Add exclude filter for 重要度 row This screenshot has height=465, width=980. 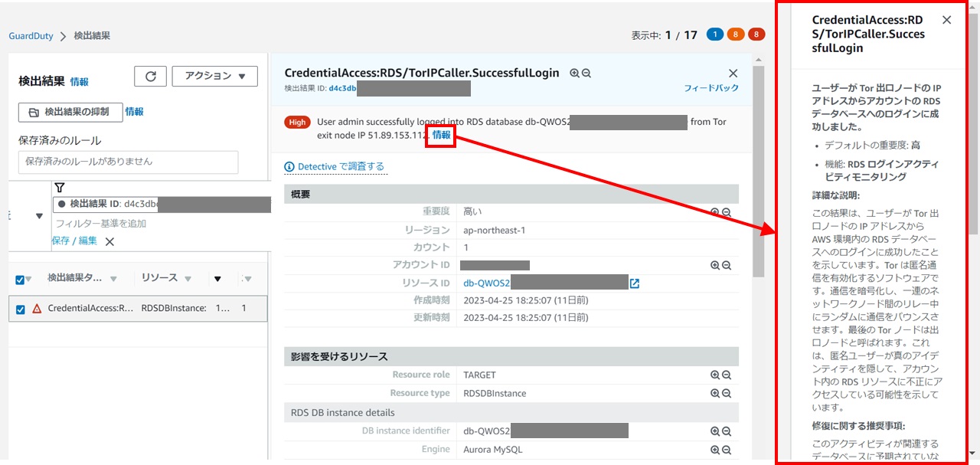point(727,212)
